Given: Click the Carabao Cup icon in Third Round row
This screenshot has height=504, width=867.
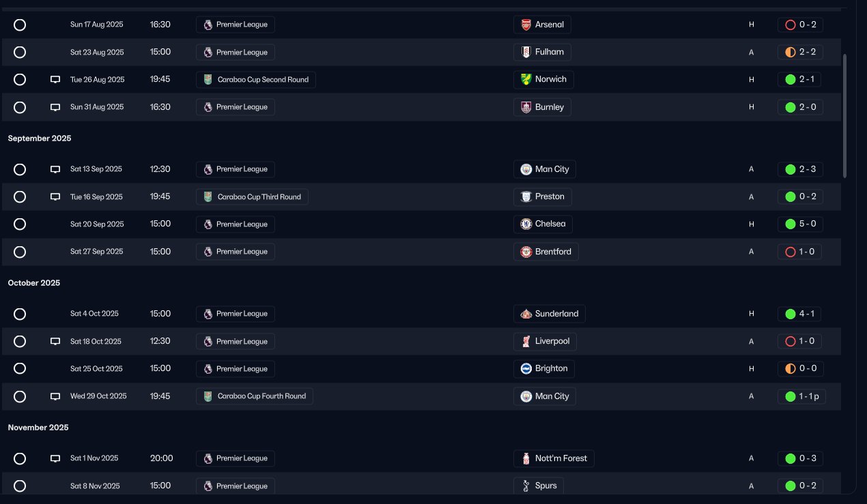Looking at the screenshot, I should (208, 197).
